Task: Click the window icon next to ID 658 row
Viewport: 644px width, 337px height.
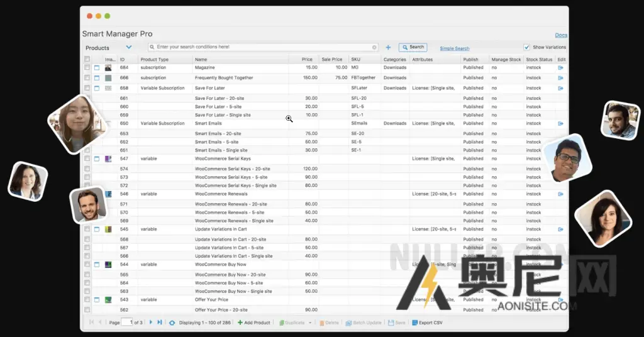Action: (x=97, y=88)
